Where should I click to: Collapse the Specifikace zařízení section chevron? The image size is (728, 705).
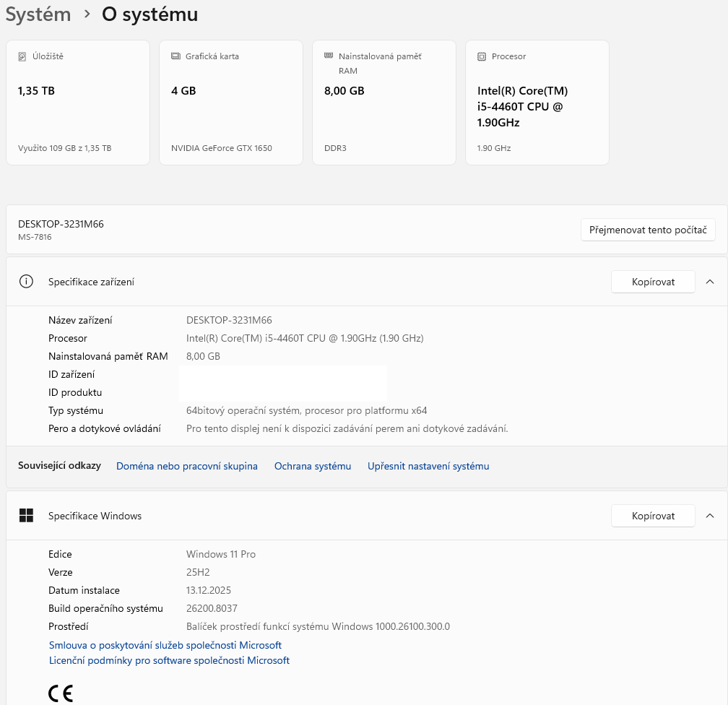click(710, 282)
